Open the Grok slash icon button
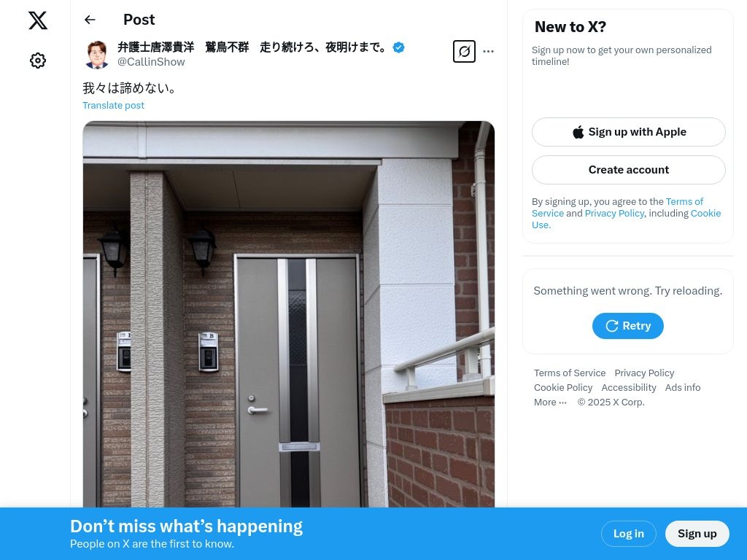 point(464,52)
